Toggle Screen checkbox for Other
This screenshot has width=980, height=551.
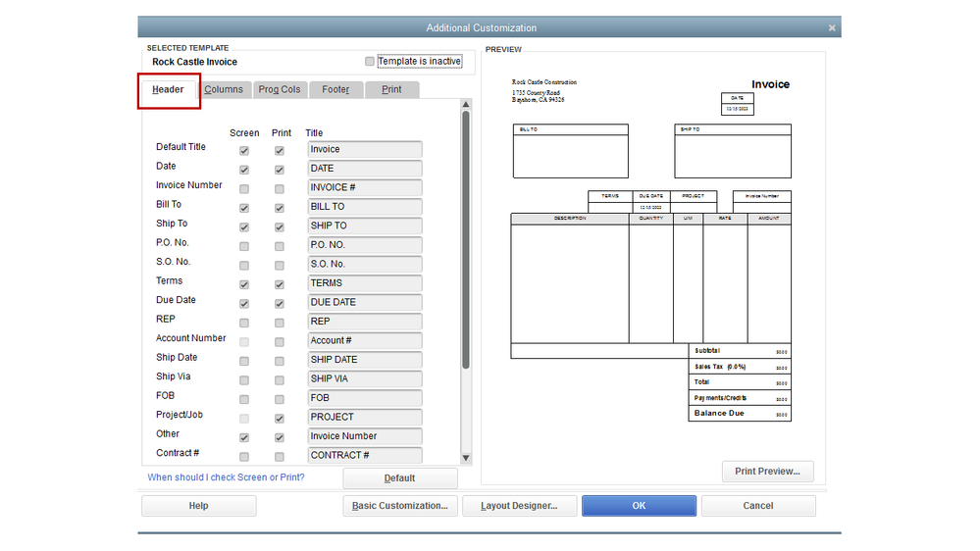coord(244,438)
